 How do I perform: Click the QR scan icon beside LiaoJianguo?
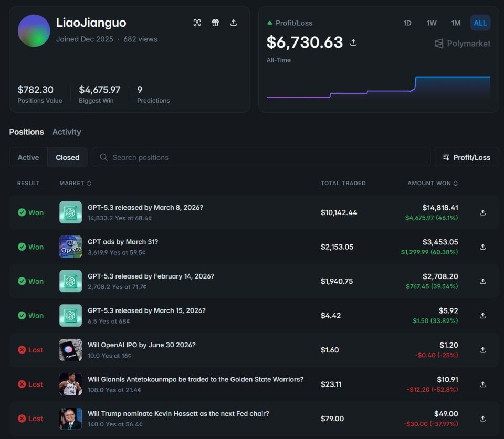coord(197,23)
